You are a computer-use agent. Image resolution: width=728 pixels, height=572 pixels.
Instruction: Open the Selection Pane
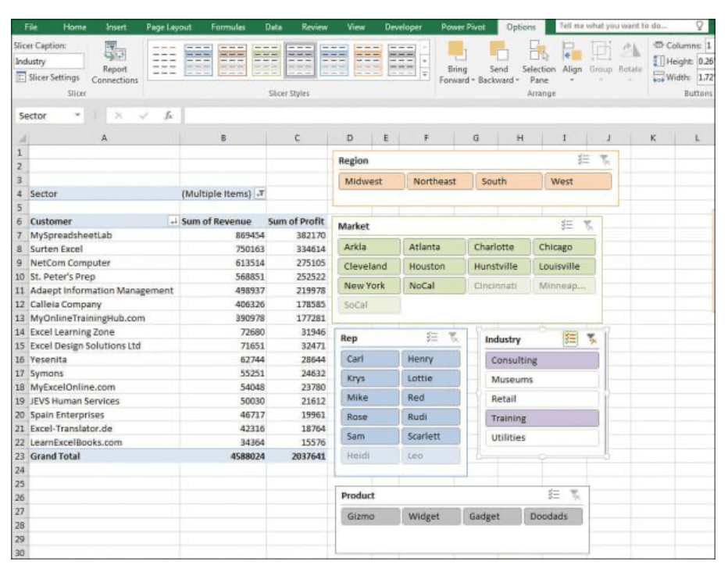[x=538, y=63]
